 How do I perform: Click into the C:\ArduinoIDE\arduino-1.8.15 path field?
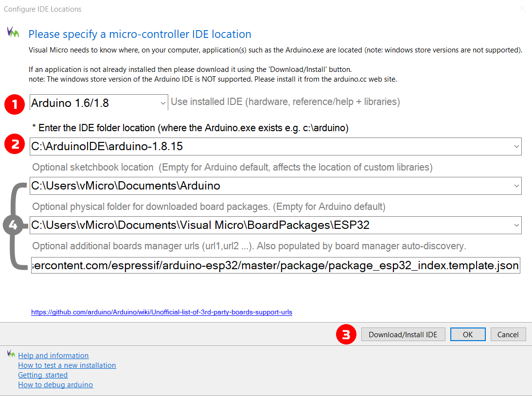point(276,146)
